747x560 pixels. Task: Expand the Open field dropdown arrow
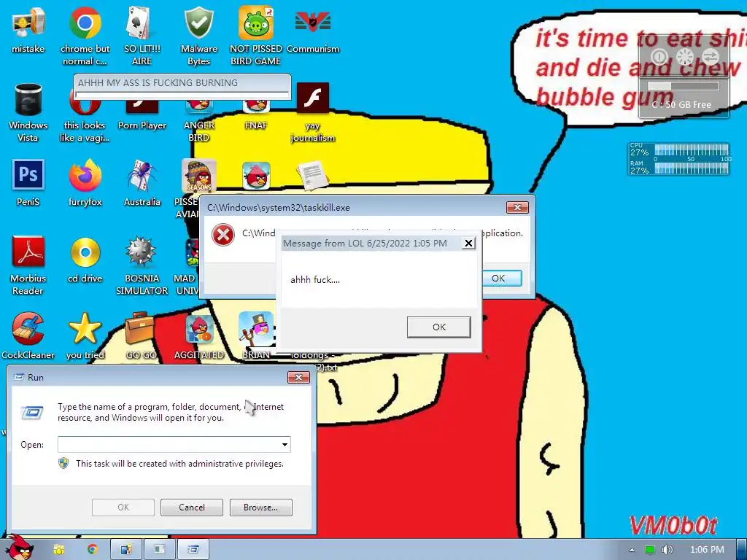point(285,444)
